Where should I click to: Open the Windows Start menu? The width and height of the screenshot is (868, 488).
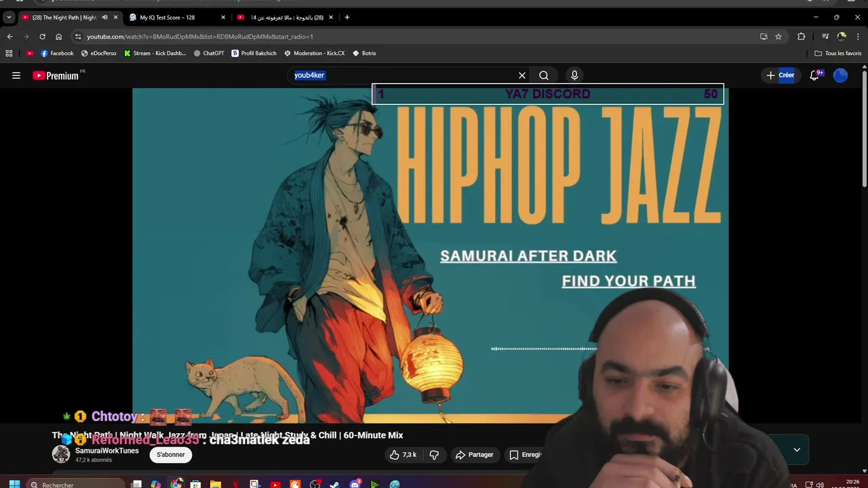point(14,484)
